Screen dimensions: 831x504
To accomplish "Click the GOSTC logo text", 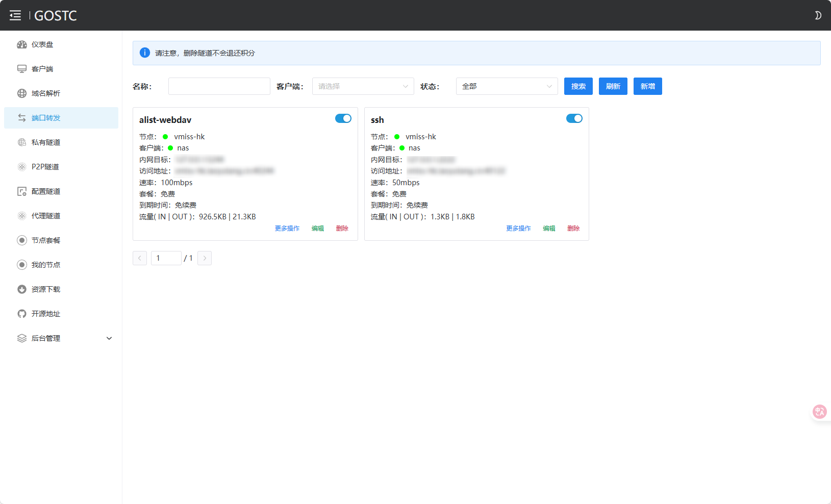I will [56, 16].
